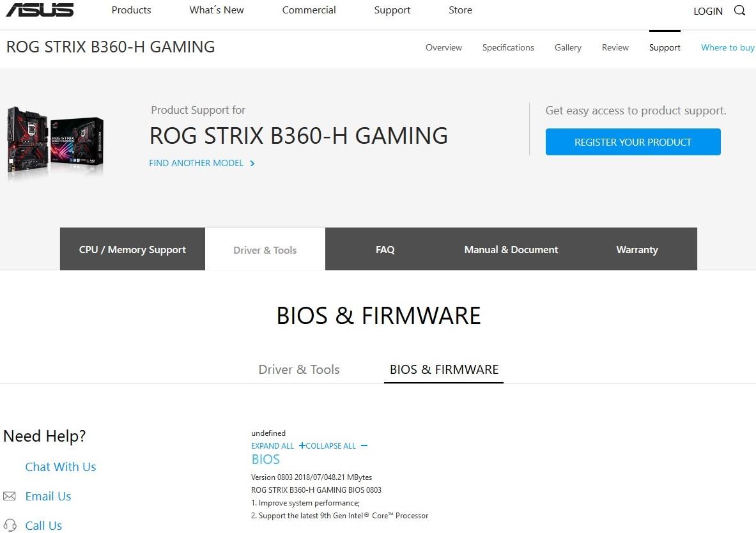Expand all BIOS entries
This screenshot has height=533, width=756.
(272, 445)
